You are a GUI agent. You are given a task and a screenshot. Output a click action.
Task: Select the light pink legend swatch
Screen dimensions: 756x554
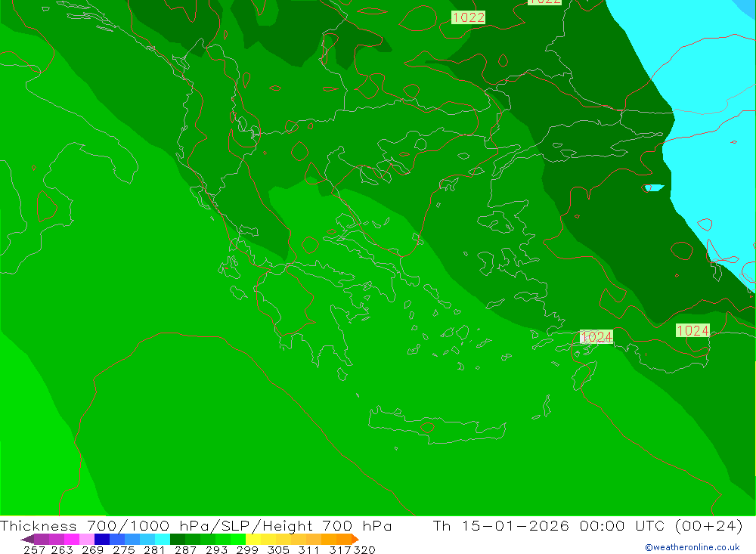(x=87, y=539)
